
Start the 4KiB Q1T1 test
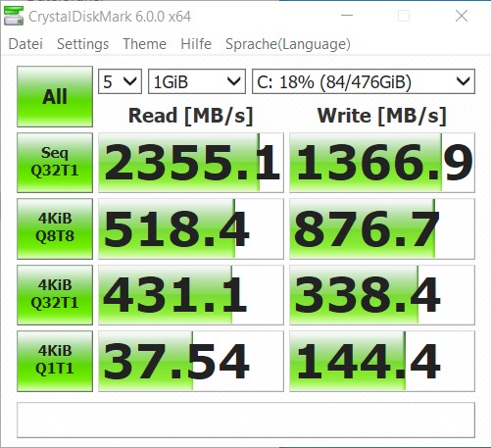point(55,361)
